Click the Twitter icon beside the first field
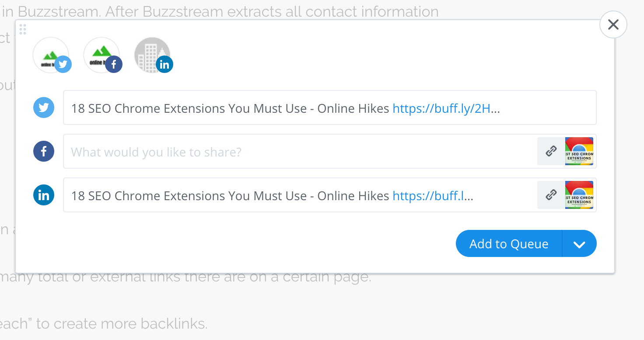The image size is (644, 340). pos(44,108)
